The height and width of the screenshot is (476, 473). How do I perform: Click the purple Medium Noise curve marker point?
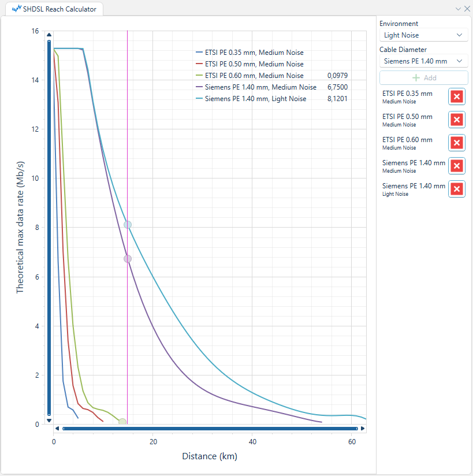[x=128, y=259]
